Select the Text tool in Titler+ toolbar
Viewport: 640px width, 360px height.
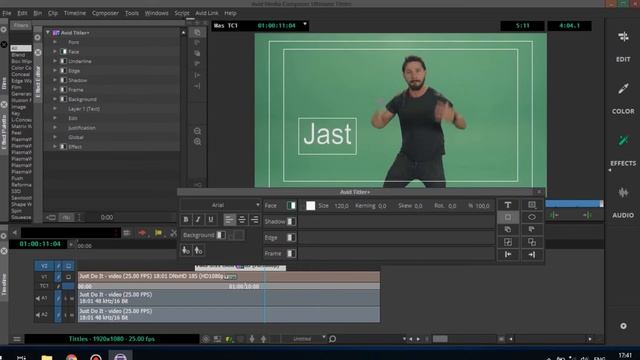point(508,205)
